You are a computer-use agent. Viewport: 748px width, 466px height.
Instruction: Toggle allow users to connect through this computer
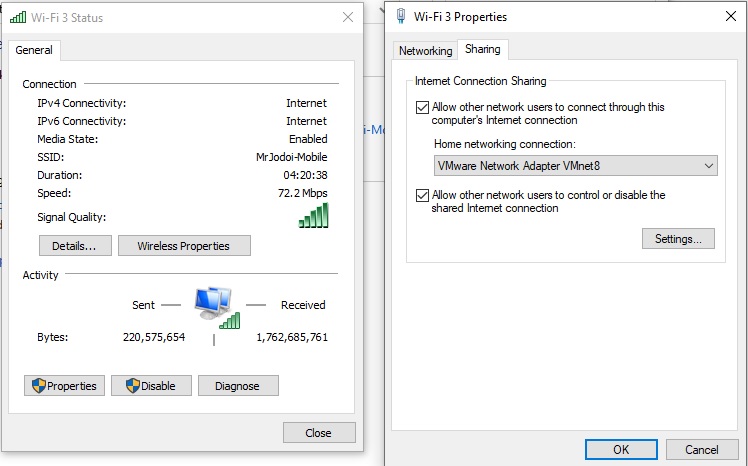point(422,107)
